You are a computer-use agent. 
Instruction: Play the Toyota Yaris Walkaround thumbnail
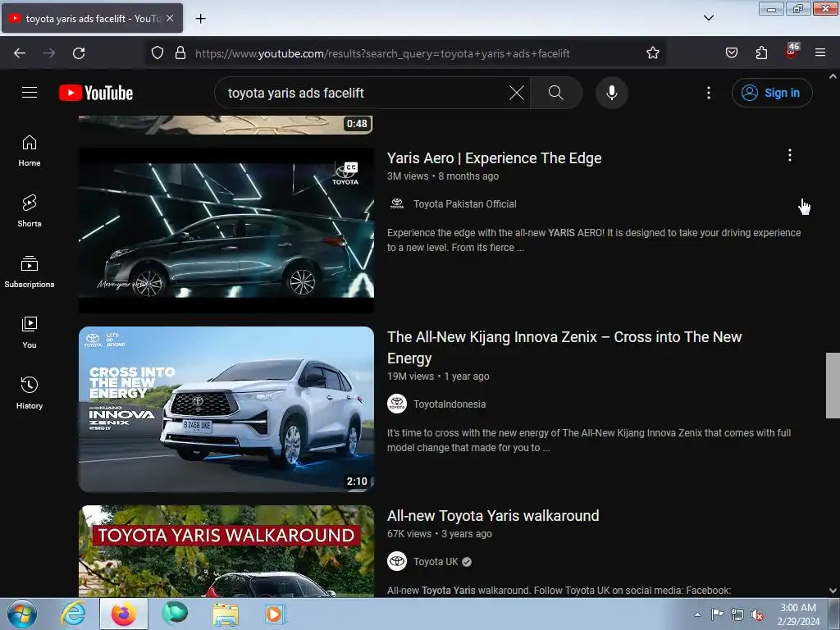(226, 550)
